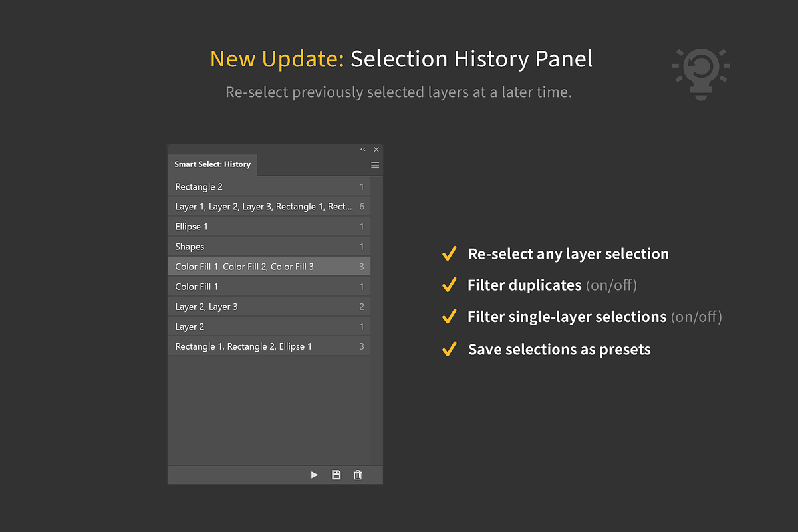Image resolution: width=798 pixels, height=532 pixels.
Task: Click the empty tab area beside Smart Select: History
Action: [313, 164]
